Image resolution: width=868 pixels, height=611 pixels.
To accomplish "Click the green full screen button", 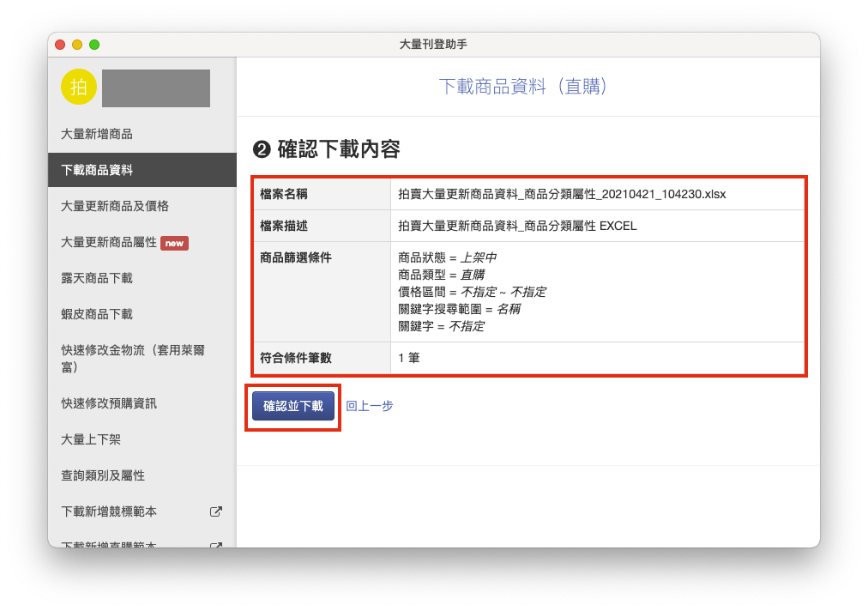I will tap(94, 45).
